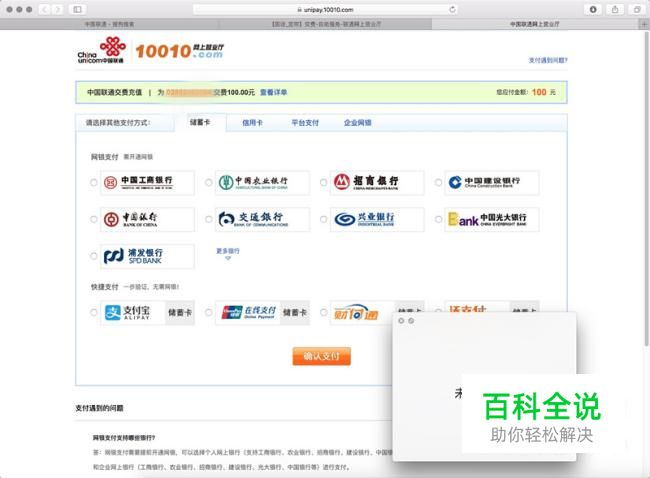This screenshot has width=650, height=478.
Task: Click the China Unicom logo
Action: click(102, 50)
